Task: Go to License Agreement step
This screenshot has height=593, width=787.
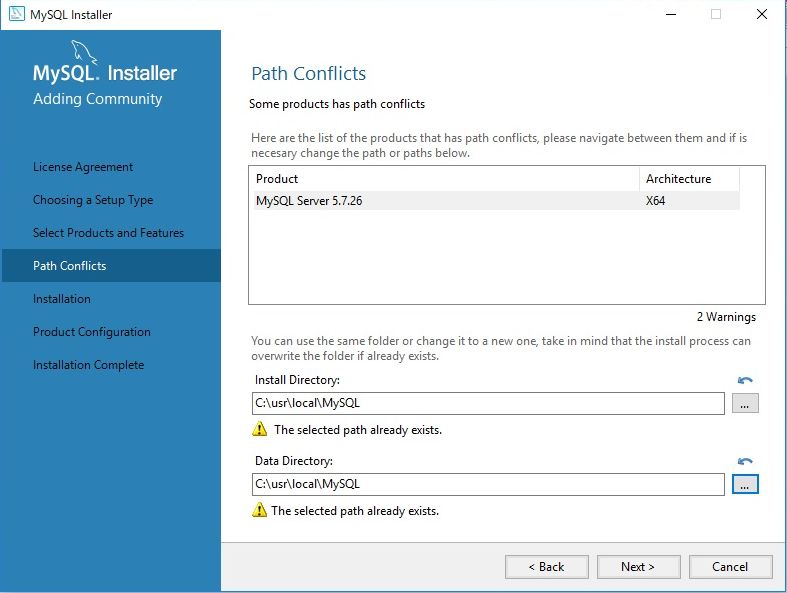Action: (83, 167)
